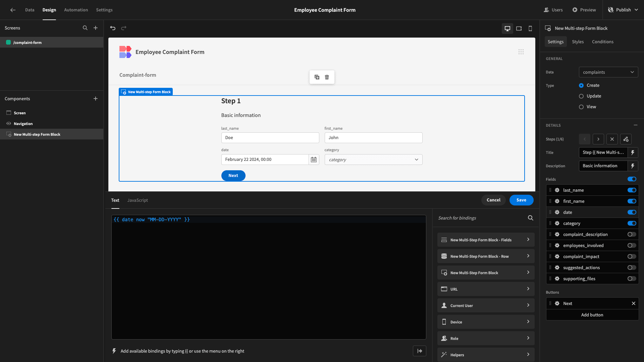Open the Users button

(x=553, y=10)
